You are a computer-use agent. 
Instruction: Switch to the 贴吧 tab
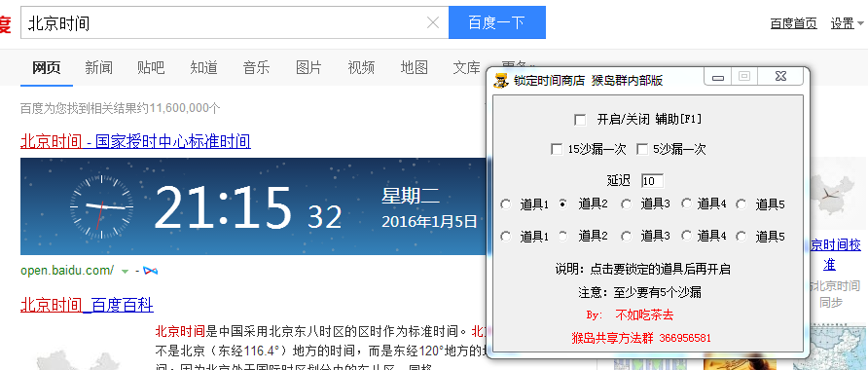(x=151, y=67)
